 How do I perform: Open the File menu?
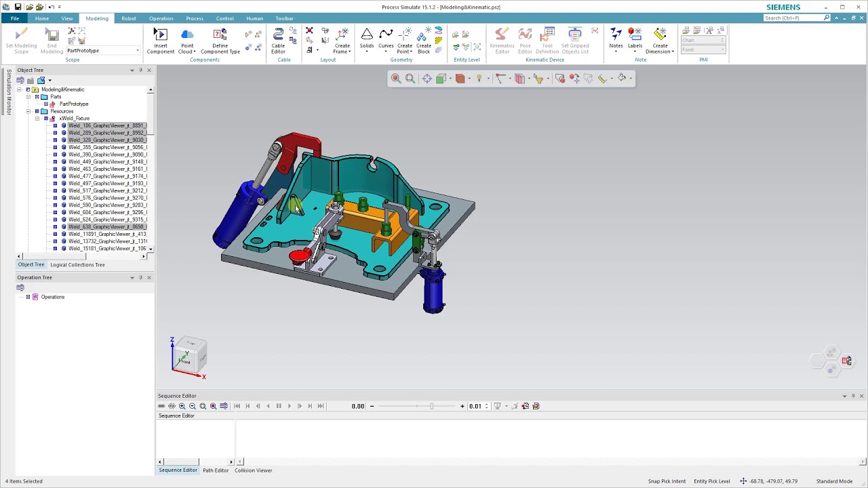pyautogui.click(x=15, y=18)
